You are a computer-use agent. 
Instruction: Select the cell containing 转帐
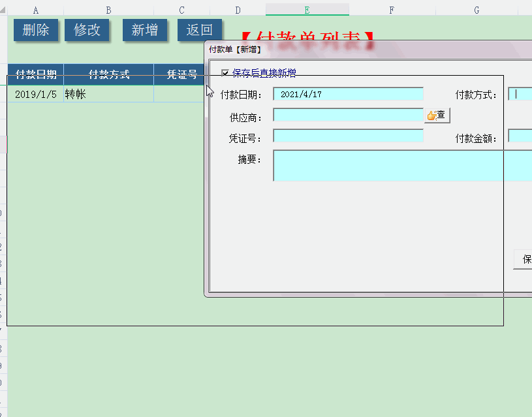point(108,94)
